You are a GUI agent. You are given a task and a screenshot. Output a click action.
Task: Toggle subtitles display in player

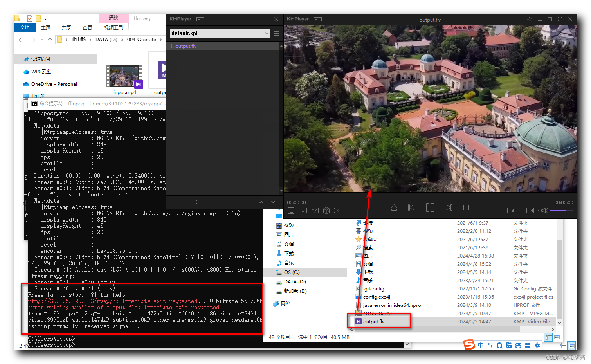[523, 211]
